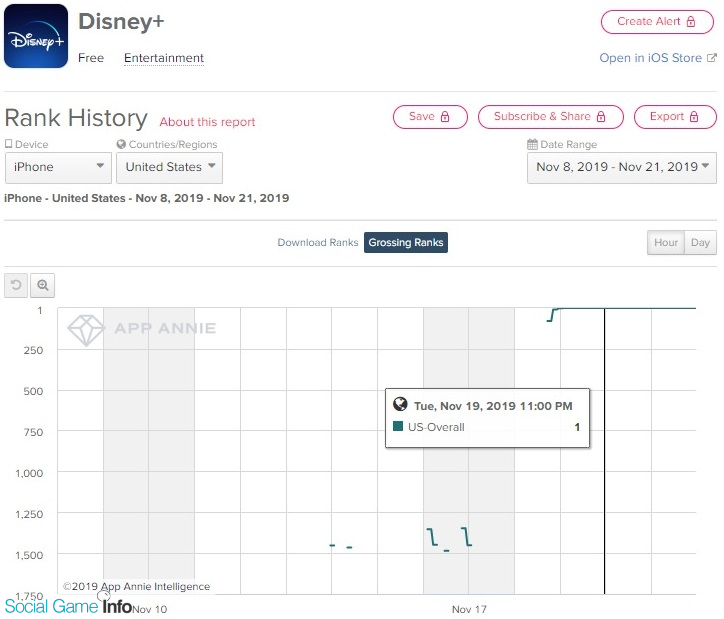Click the US-Overall teal color swatch
Viewport: 724px width, 619px height.
click(398, 426)
